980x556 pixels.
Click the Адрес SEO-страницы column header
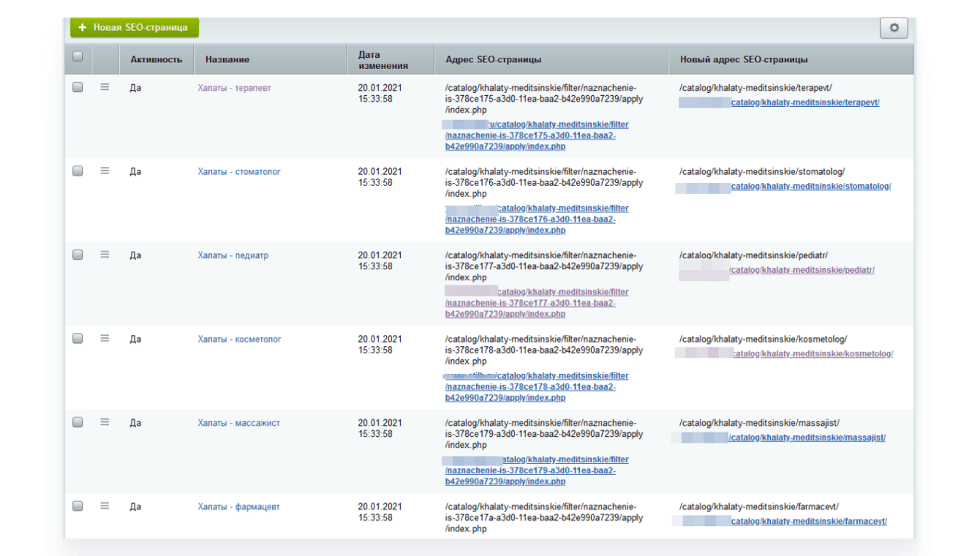click(x=493, y=59)
